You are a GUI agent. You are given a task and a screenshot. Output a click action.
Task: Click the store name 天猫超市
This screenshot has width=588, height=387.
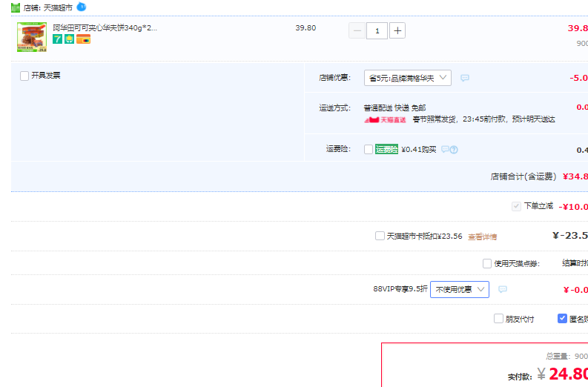click(58, 8)
